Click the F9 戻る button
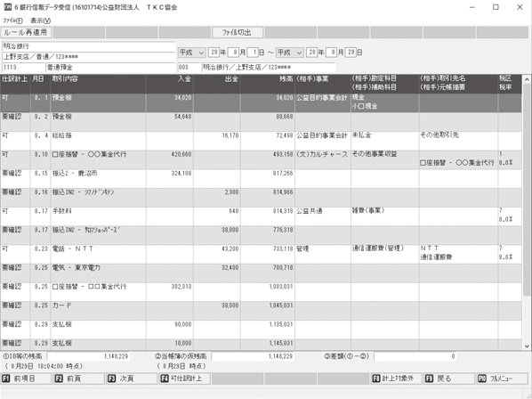Viewport: 532px width, 399px height. tap(449, 379)
